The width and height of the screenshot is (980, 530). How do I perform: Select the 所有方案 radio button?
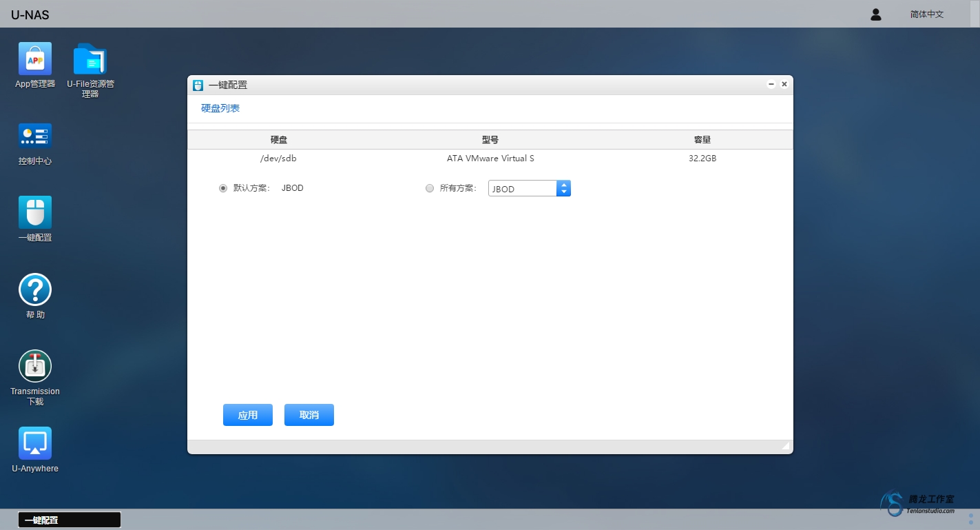pos(430,188)
